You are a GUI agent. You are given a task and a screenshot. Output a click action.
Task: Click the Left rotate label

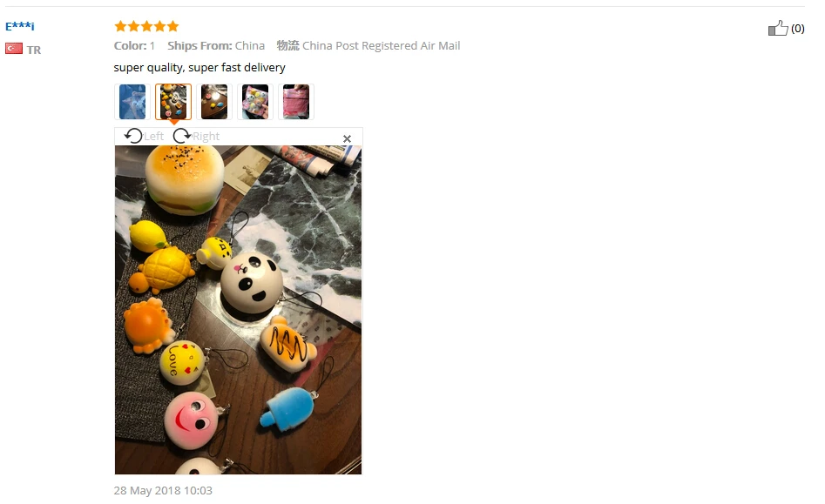[x=153, y=137]
